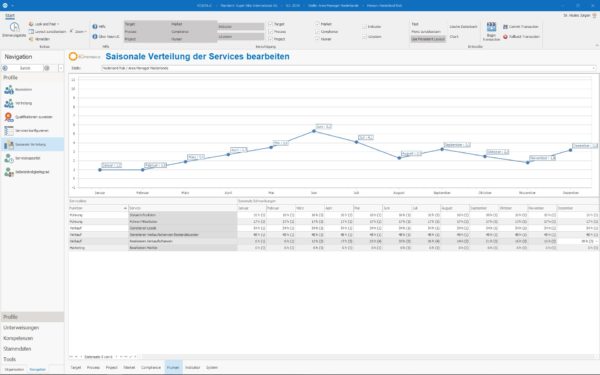Image resolution: width=600 pixels, height=375 pixels.
Task: Click the Layout zurücksetzen icon button
Action: point(31,32)
